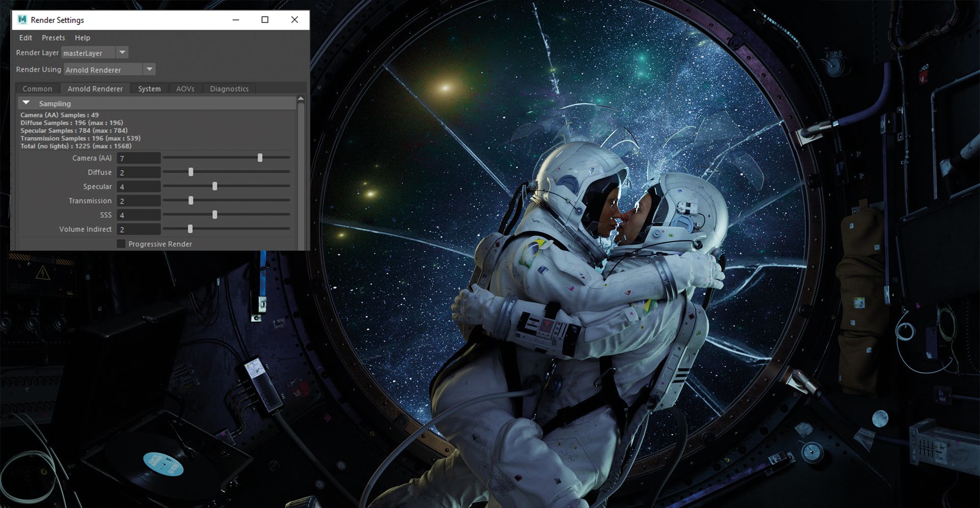
Task: Collapse the Sampling section
Action: pos(27,103)
